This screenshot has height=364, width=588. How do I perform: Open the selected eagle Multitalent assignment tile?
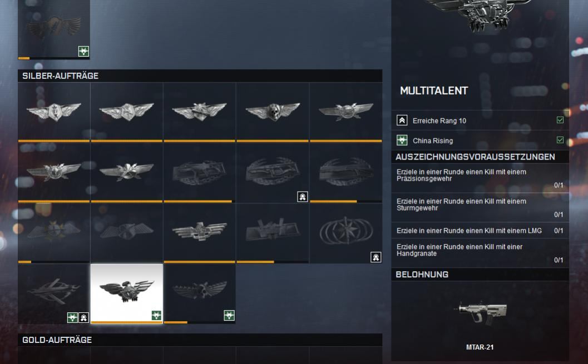pyautogui.click(x=127, y=293)
